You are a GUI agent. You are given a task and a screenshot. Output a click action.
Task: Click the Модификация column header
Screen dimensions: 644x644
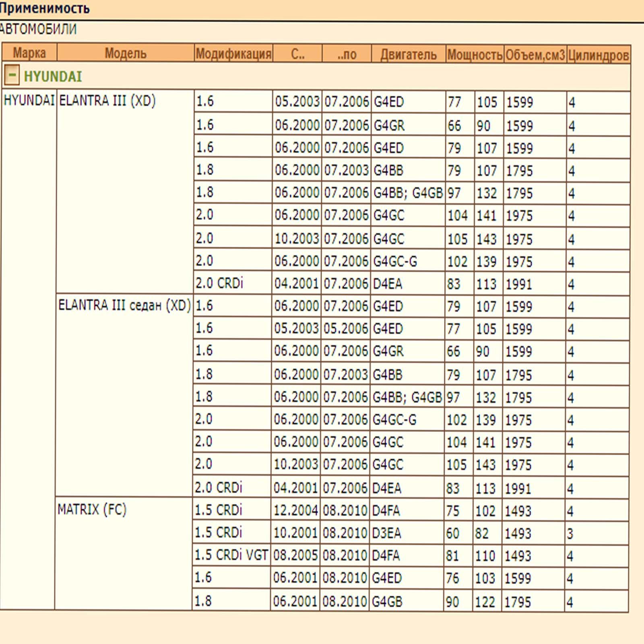233,54
